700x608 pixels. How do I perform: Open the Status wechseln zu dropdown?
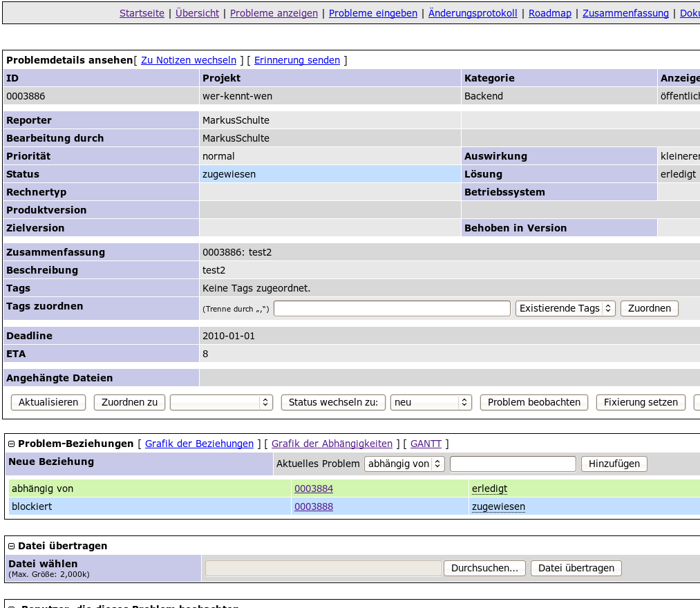pos(431,403)
